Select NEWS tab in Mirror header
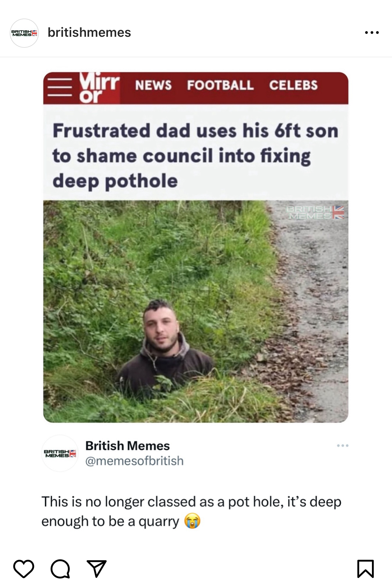 [153, 85]
